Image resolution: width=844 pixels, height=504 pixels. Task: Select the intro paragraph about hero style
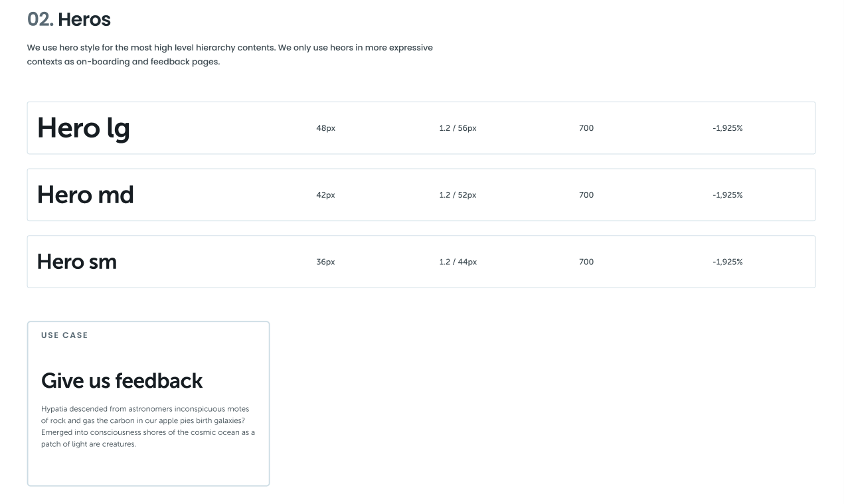coord(230,54)
